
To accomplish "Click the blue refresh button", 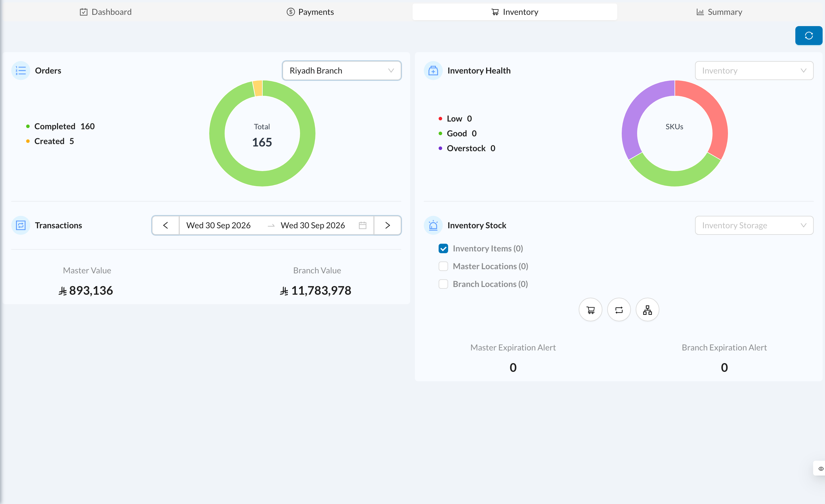I will pos(808,36).
